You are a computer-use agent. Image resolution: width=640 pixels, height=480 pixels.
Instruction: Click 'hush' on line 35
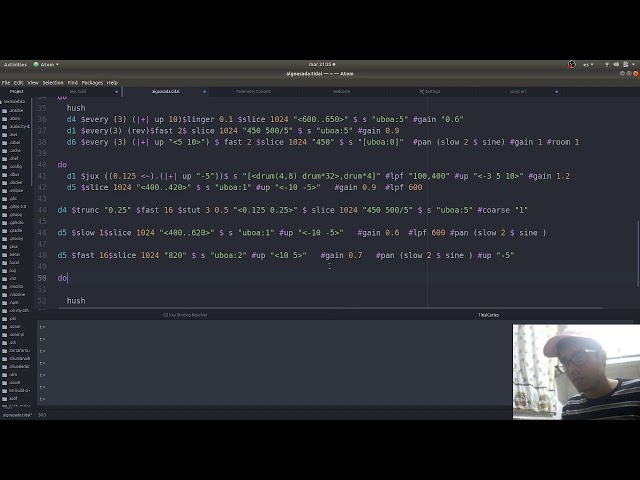pyautogui.click(x=76, y=108)
